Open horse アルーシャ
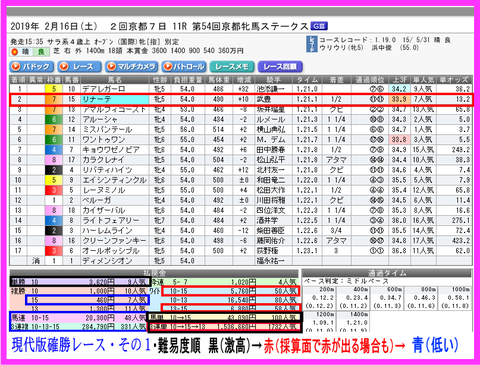This screenshot has height=365, width=480. pos(100,119)
